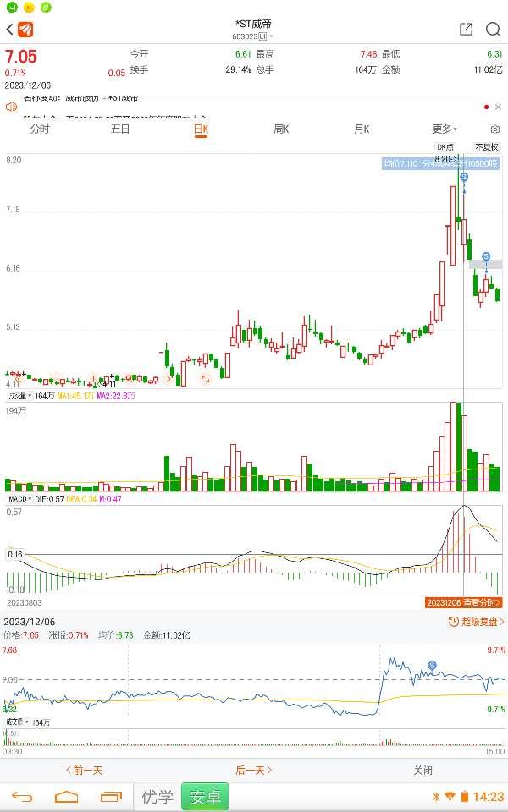The image size is (508, 812).
Task: Toggle the DK点 indicator button
Action: [446, 147]
